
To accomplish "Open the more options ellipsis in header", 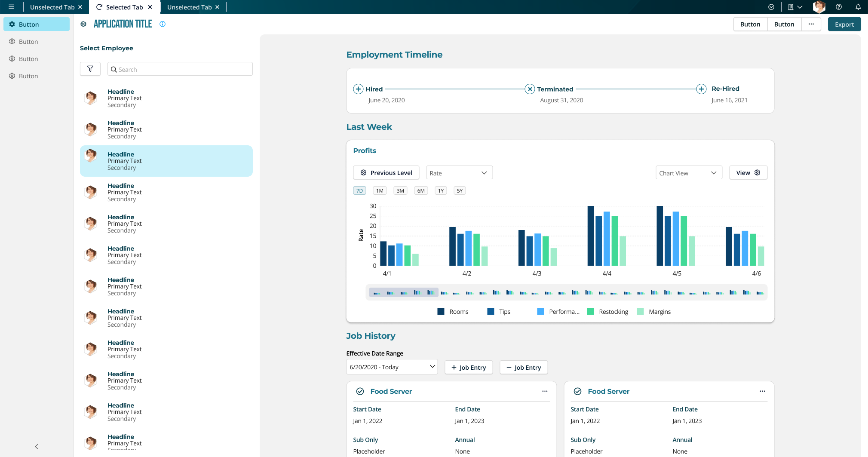I will click(x=811, y=24).
